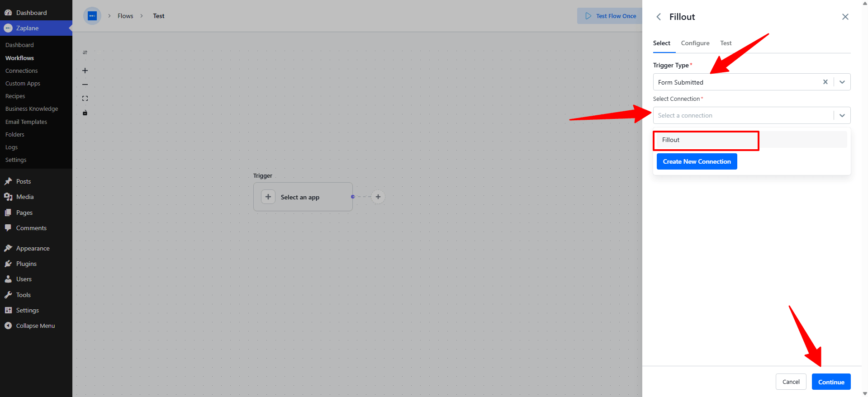Image resolution: width=868 pixels, height=397 pixels.
Task: Click the plus icon inside the Trigger node
Action: 268,197
